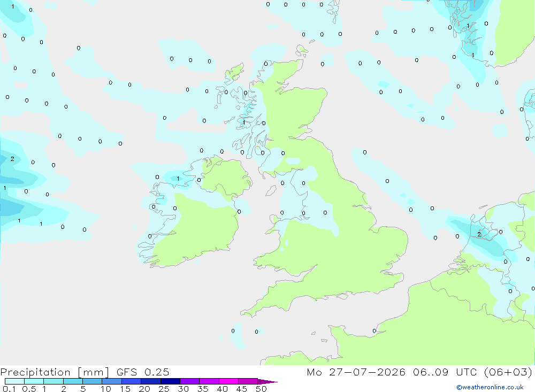Screen dimensions: 535x392
Task: Click the '2' value over the Netherlands coast
Action: [479, 234]
